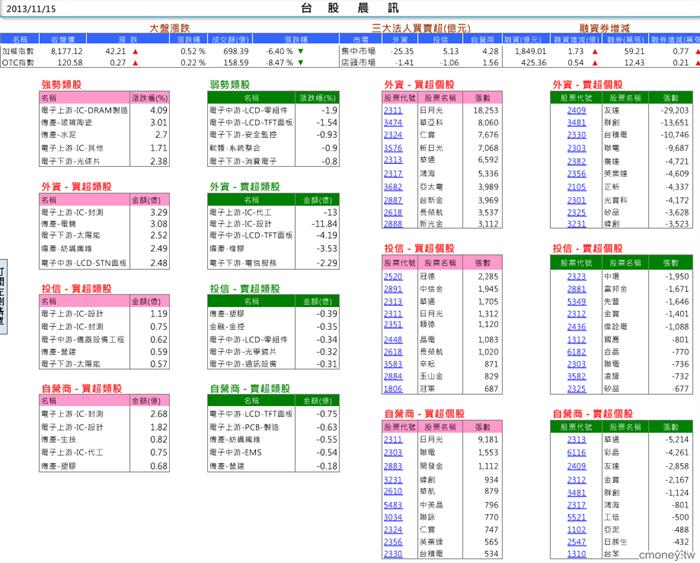The image size is (700, 563).
Task: Click red up arrow beside 融資 0.54
Action: pyautogui.click(x=592, y=61)
